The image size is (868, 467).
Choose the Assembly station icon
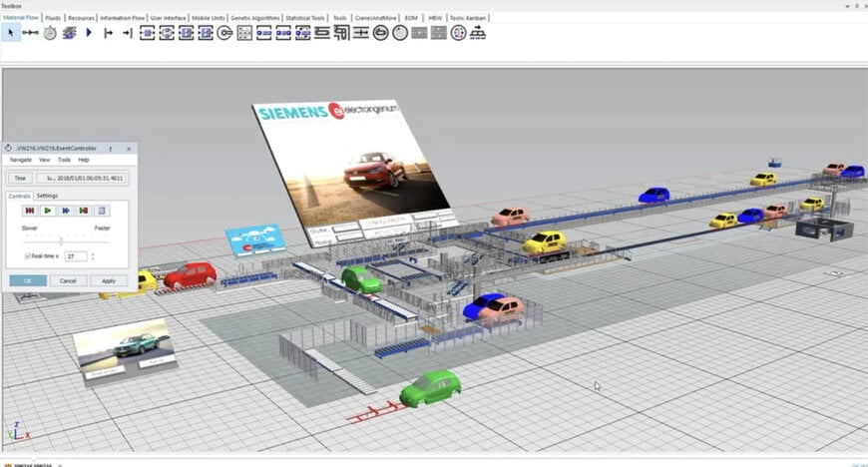(186, 33)
